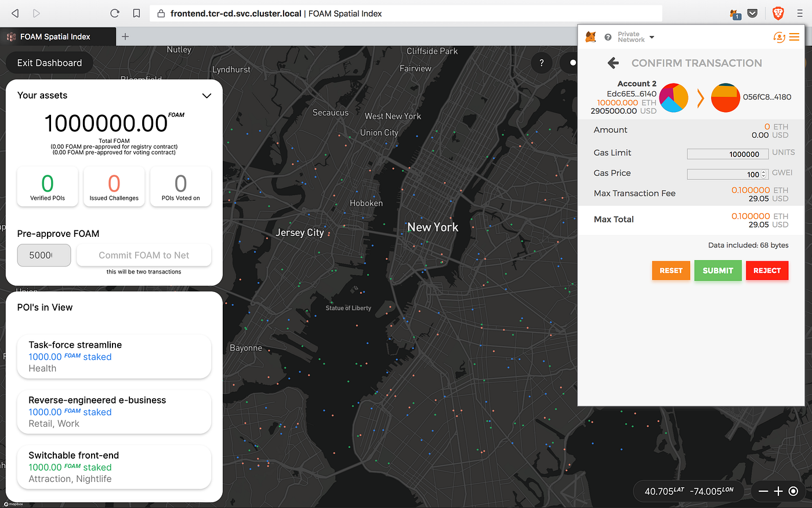Click the West New York map label

click(393, 116)
